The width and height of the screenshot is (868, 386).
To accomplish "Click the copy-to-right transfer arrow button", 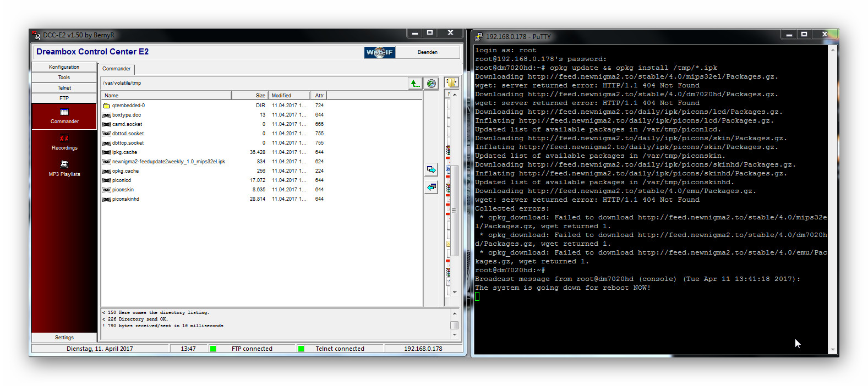I will point(432,169).
